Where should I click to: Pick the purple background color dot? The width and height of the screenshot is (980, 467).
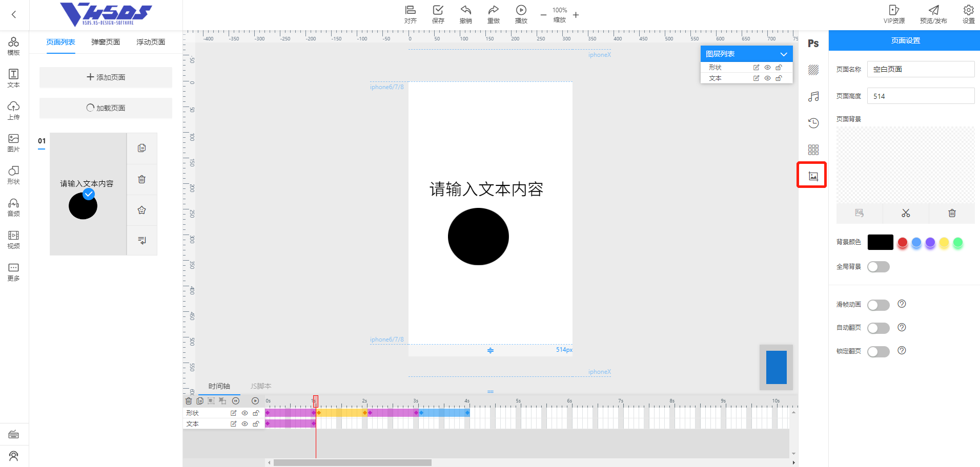[x=930, y=242]
